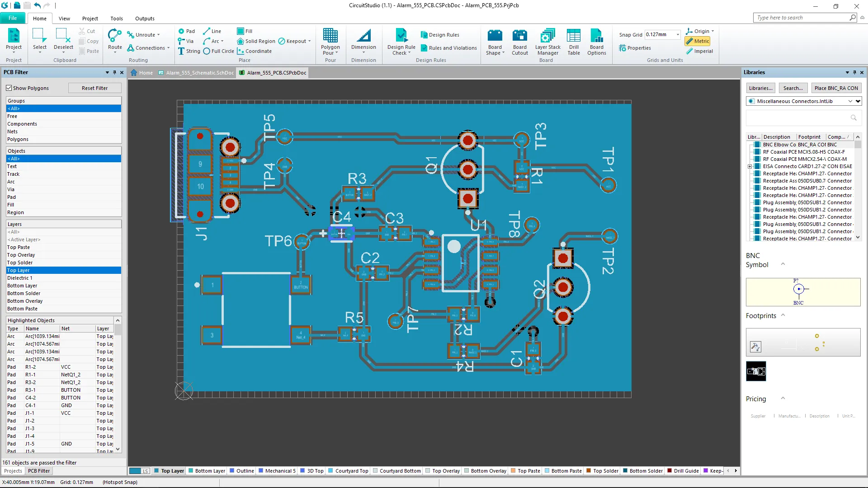This screenshot has height=488, width=868.
Task: Open the Tools ribbon tab
Action: click(116, 19)
